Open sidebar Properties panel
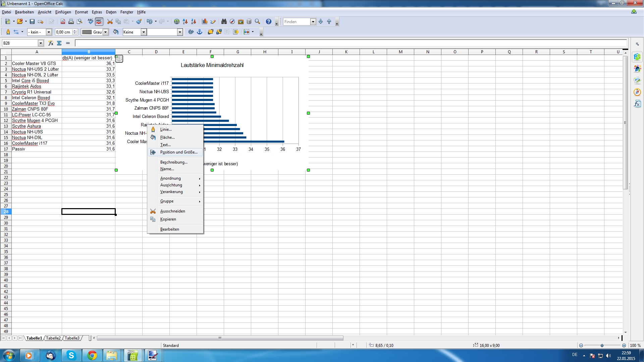Image resolution: width=644 pixels, height=362 pixels. coord(637,57)
